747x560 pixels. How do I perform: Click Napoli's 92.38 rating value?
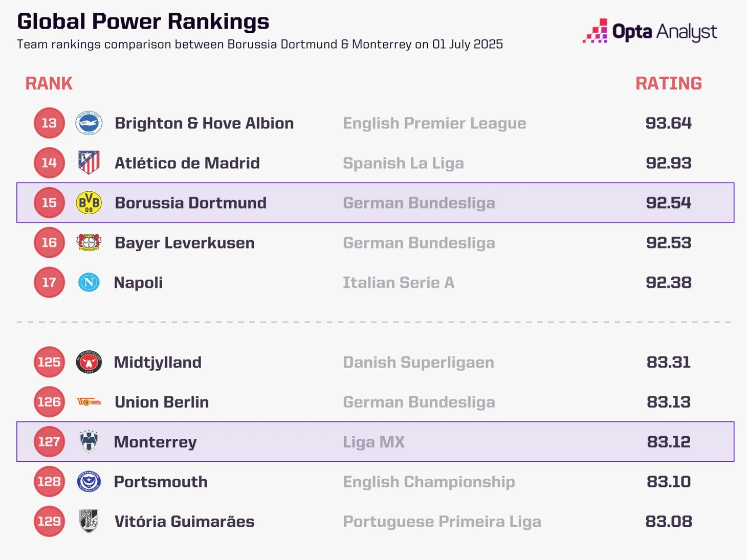click(668, 282)
